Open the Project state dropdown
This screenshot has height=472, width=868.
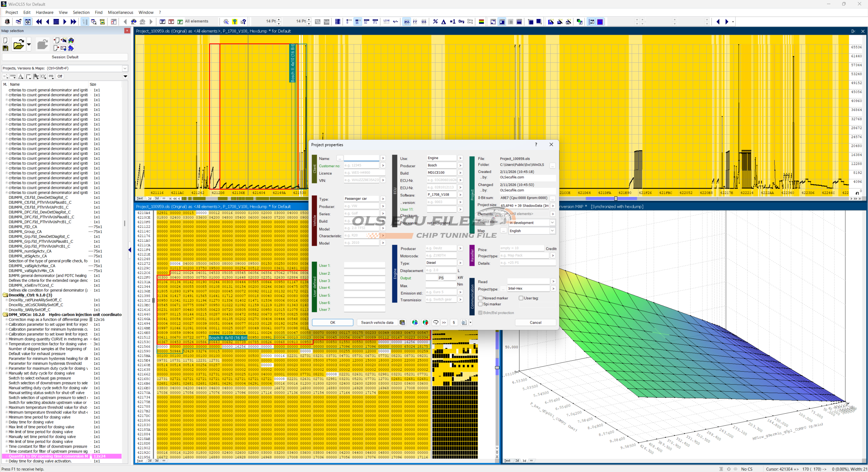552,223
